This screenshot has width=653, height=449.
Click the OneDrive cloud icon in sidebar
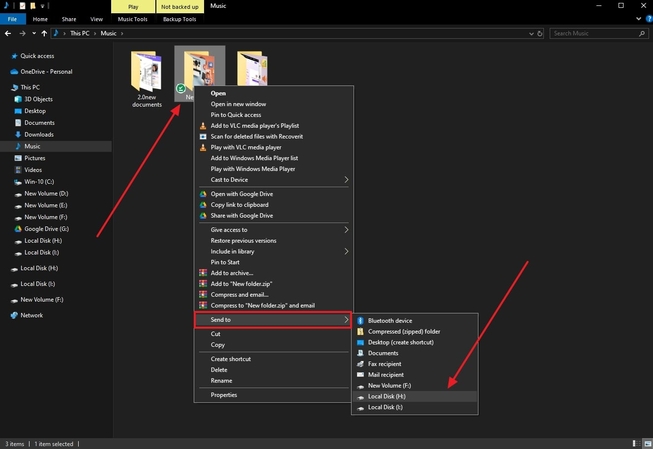point(13,71)
